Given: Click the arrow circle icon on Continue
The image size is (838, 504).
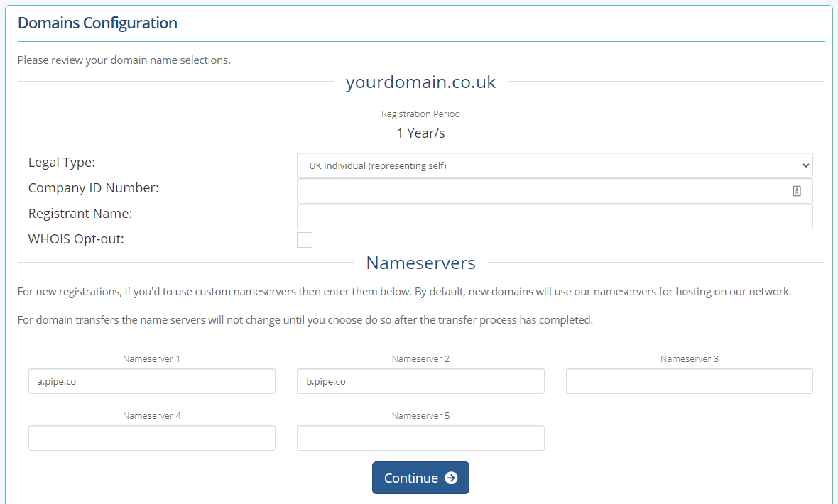Looking at the screenshot, I should 451,478.
